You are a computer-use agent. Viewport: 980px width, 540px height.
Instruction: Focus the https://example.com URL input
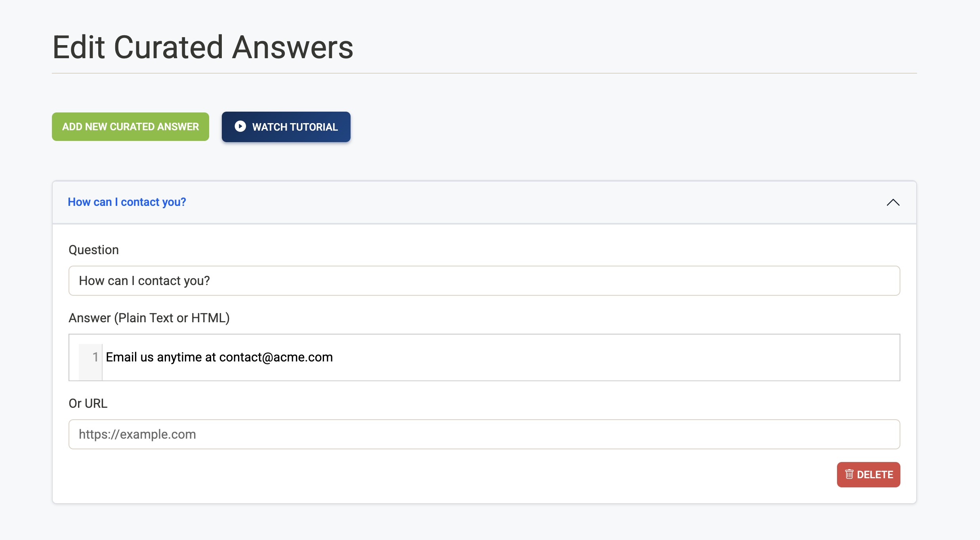[484, 434]
